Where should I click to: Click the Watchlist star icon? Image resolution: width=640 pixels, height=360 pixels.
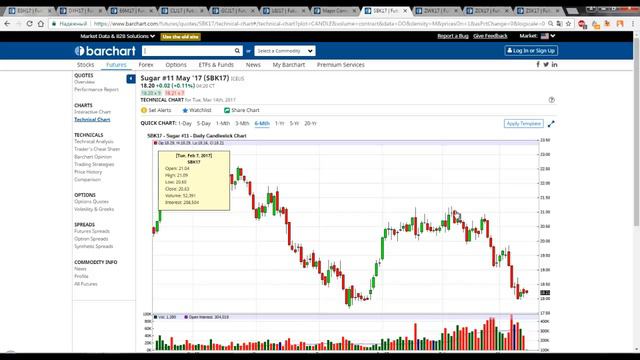(x=185, y=110)
